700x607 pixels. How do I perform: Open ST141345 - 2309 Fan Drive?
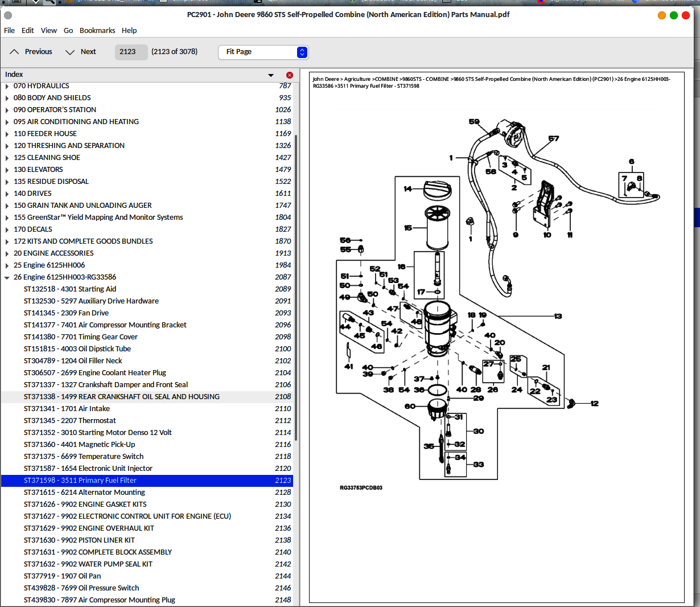[147, 313]
